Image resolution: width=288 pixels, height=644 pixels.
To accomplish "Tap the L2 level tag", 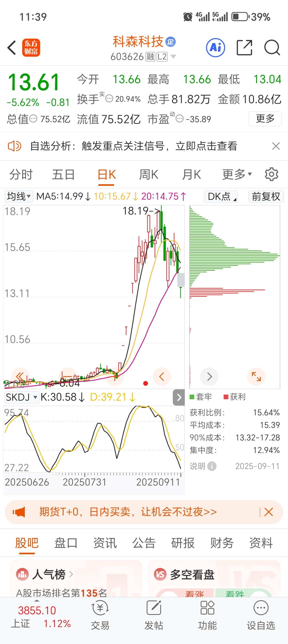I will point(162,57).
